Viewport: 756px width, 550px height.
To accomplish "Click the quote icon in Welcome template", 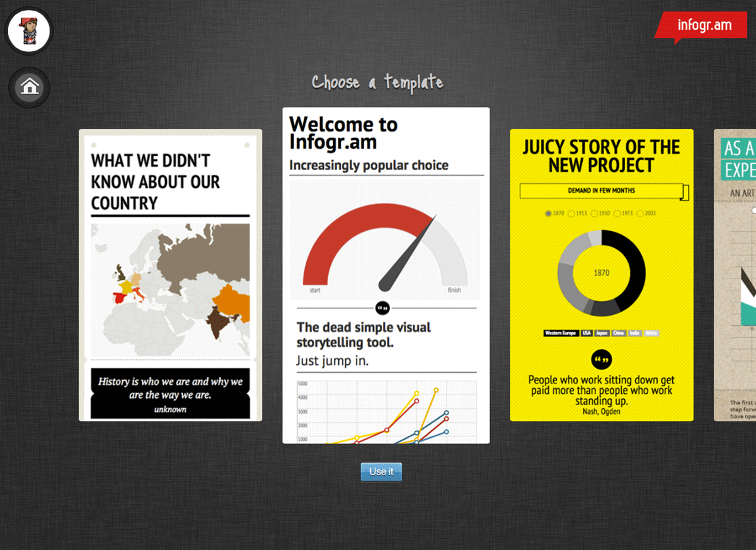I will [383, 308].
